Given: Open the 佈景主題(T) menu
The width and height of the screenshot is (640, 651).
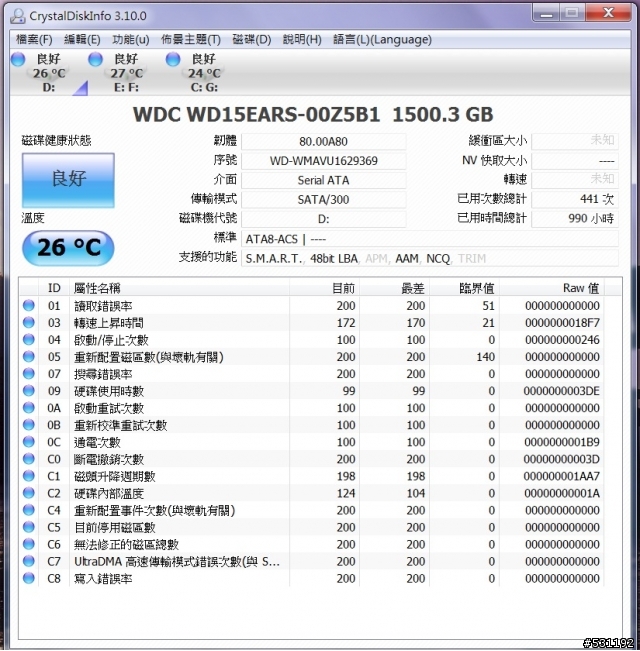Looking at the screenshot, I should tap(191, 39).
